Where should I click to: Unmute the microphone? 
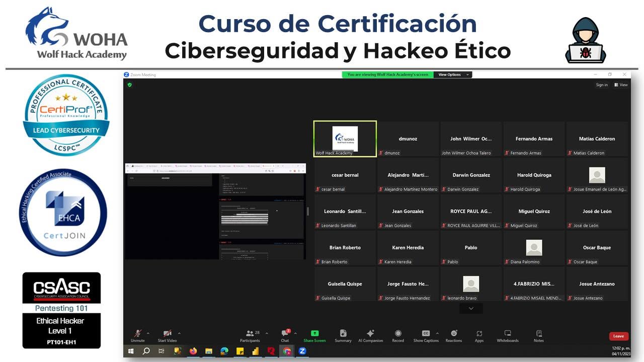tap(137, 336)
